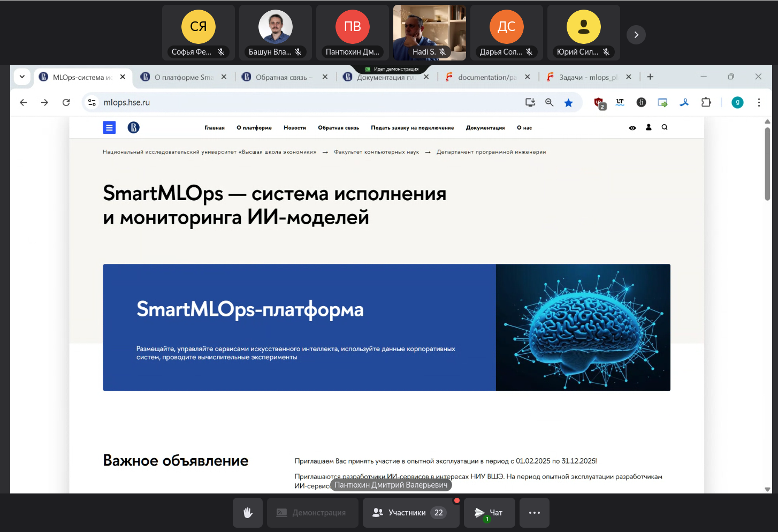778x532 pixels.
Task: Open О платформе in site navigation
Action: tap(254, 128)
